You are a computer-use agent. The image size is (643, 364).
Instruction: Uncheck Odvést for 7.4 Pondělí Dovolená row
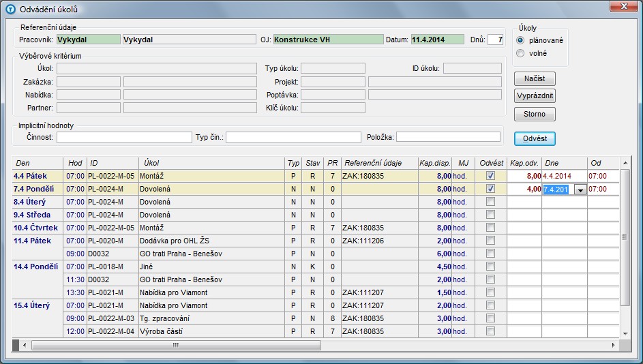[x=490, y=189]
